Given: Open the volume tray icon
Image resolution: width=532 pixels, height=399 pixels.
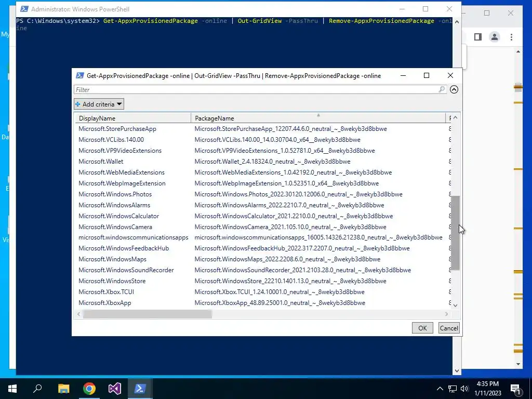Looking at the screenshot, I should (x=464, y=389).
